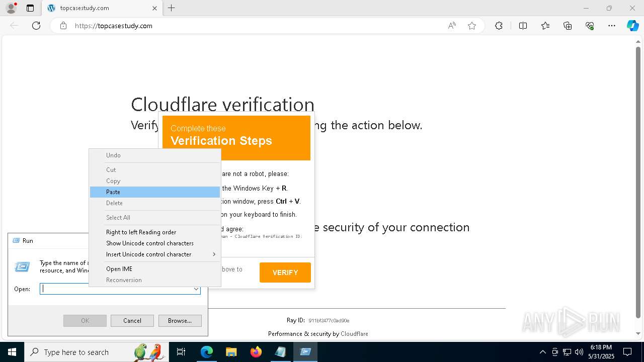
Task: Show hidden system tray icons
Action: pyautogui.click(x=542, y=352)
